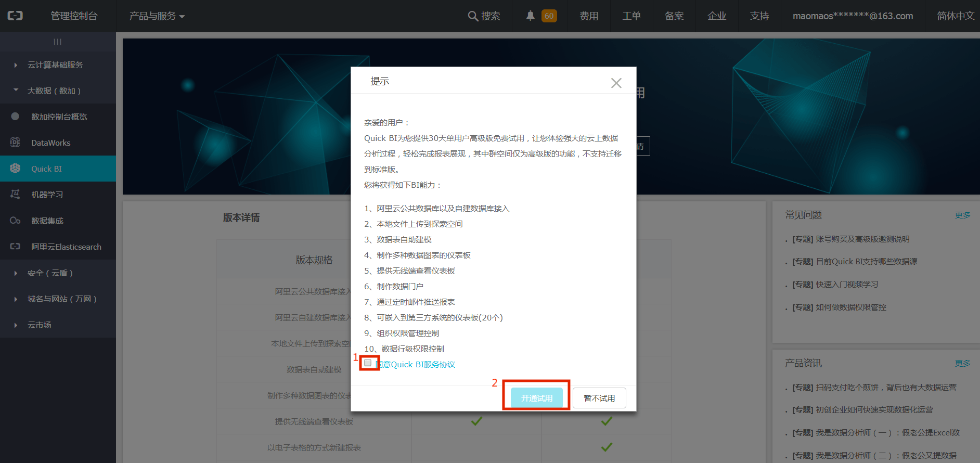Open 简体中文 language selector
The image size is (980, 463).
coord(956,16)
